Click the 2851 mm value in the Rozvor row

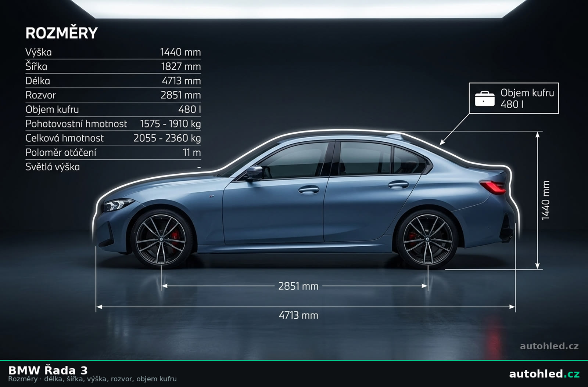tap(181, 95)
